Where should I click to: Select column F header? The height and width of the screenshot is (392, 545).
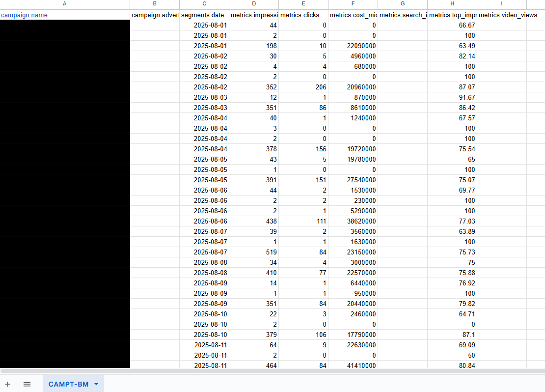353,4
